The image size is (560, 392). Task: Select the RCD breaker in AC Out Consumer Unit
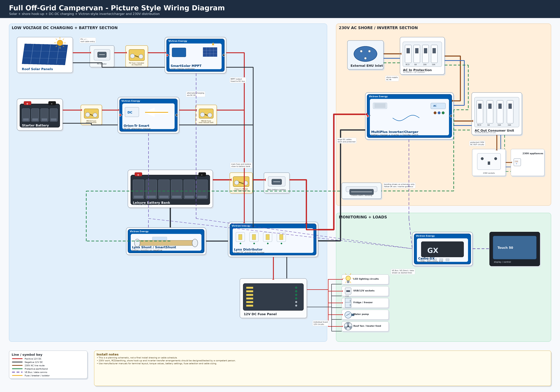point(480,112)
